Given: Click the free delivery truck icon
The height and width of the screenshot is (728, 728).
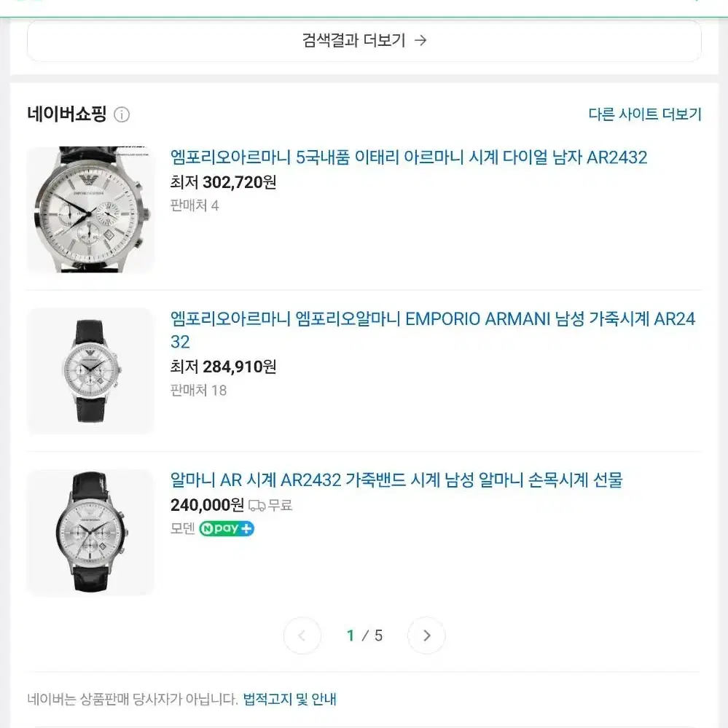Looking at the screenshot, I should (257, 505).
